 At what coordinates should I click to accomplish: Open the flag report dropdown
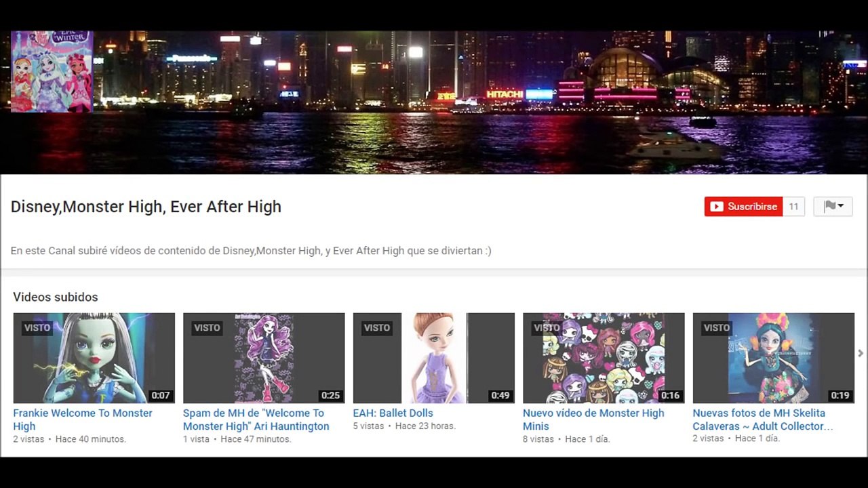(x=833, y=207)
